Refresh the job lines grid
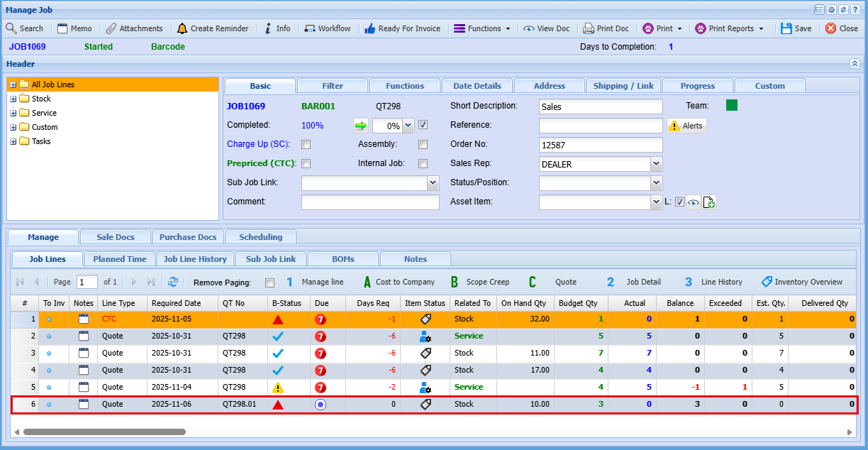This screenshot has width=868, height=450. click(173, 282)
